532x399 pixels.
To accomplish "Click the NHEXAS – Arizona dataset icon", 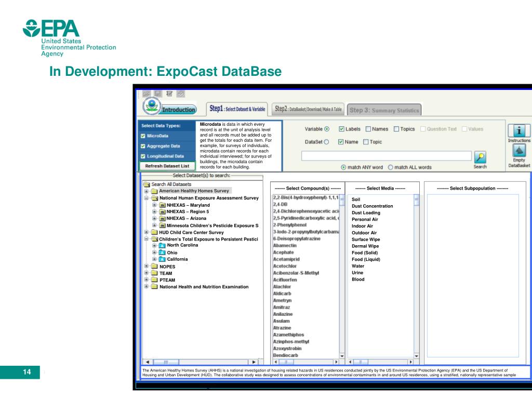I will (163, 219).
